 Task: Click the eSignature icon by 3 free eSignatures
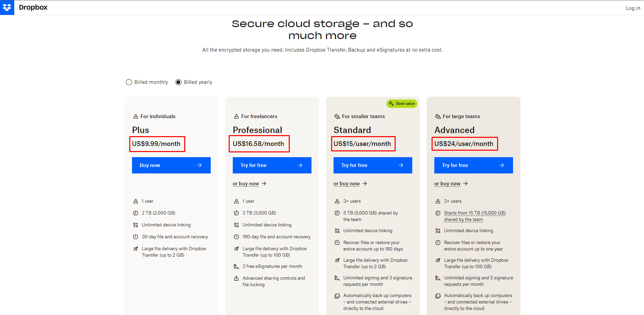236,266
